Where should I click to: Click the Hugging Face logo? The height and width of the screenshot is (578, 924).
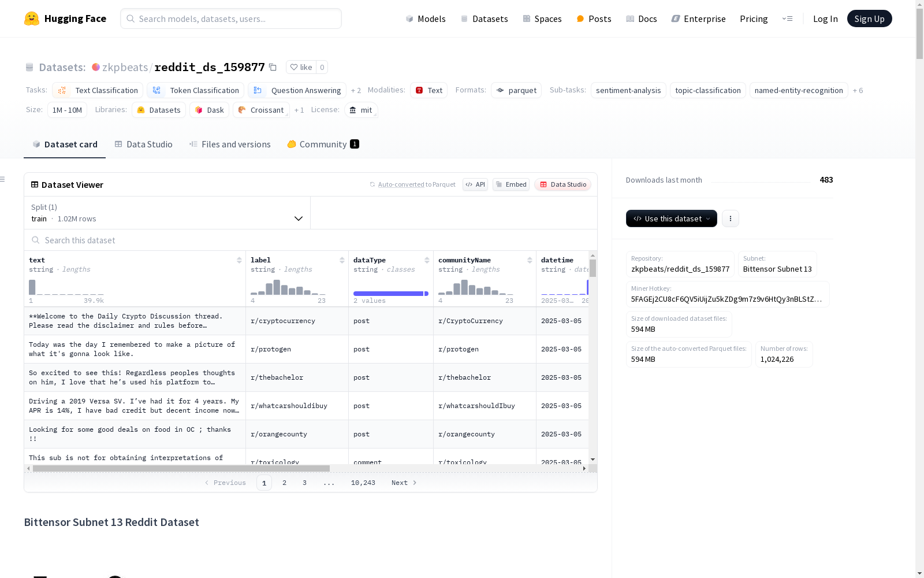coord(65,18)
